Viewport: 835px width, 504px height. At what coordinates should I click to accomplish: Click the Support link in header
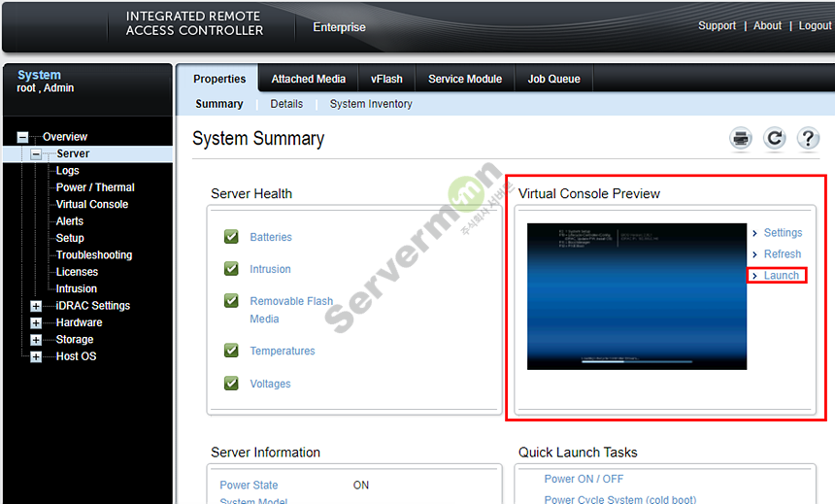point(717,25)
